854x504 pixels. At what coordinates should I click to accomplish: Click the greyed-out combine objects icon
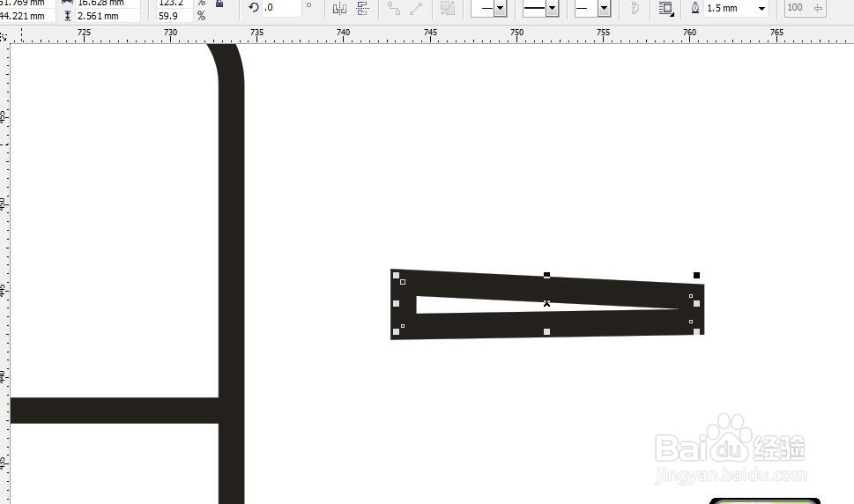pos(448,8)
